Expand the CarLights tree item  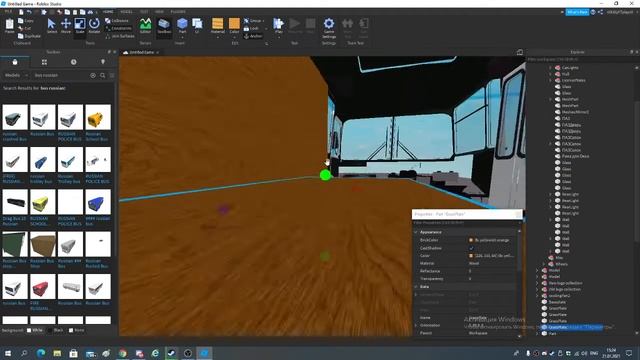pyautogui.click(x=550, y=68)
